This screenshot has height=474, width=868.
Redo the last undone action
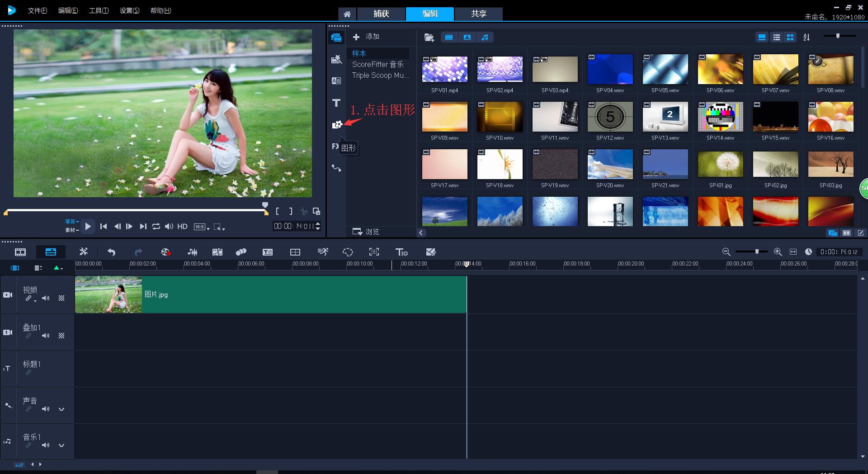[x=138, y=252]
